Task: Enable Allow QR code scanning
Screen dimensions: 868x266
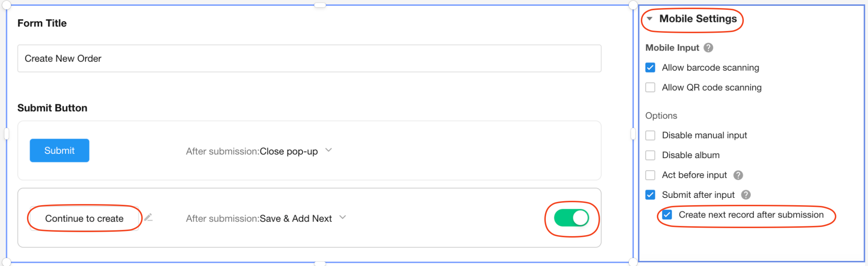Action: (x=650, y=87)
